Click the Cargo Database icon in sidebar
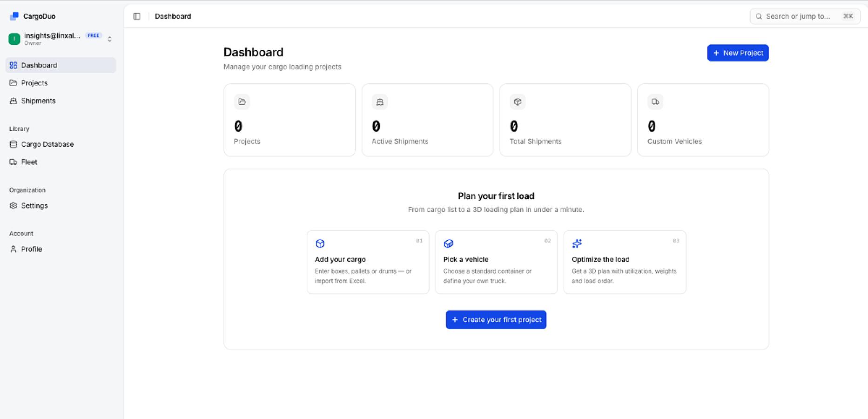The height and width of the screenshot is (419, 868). 13,144
